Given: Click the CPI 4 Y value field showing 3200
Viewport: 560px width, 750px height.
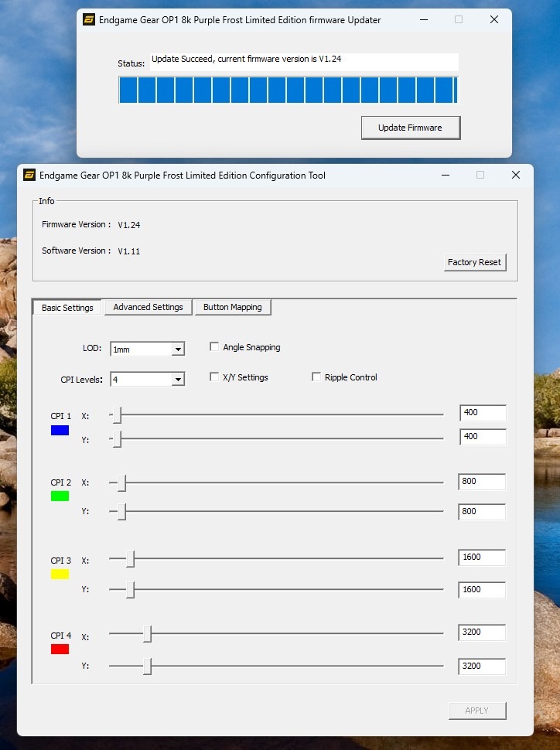Looking at the screenshot, I should [x=482, y=666].
